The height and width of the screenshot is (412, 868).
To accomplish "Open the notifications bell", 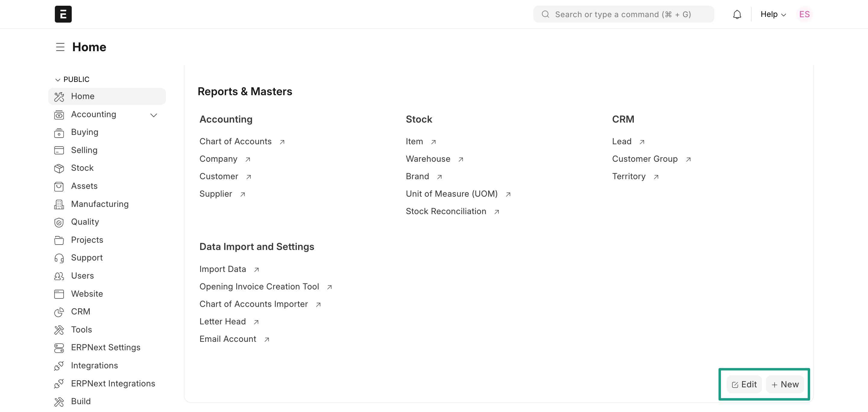I will 737,14.
